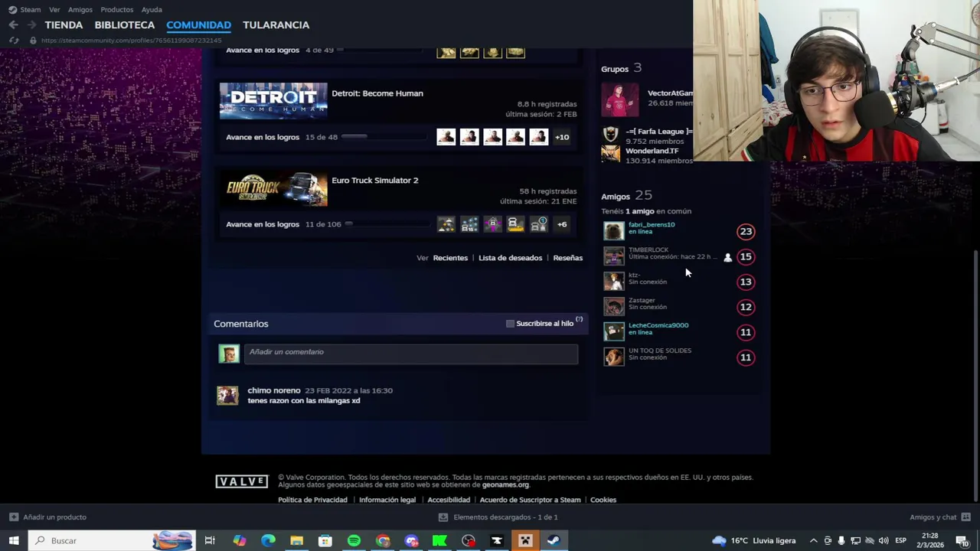This screenshot has height=551, width=980.
Task: Open the Ayuda menu
Action: [152, 9]
